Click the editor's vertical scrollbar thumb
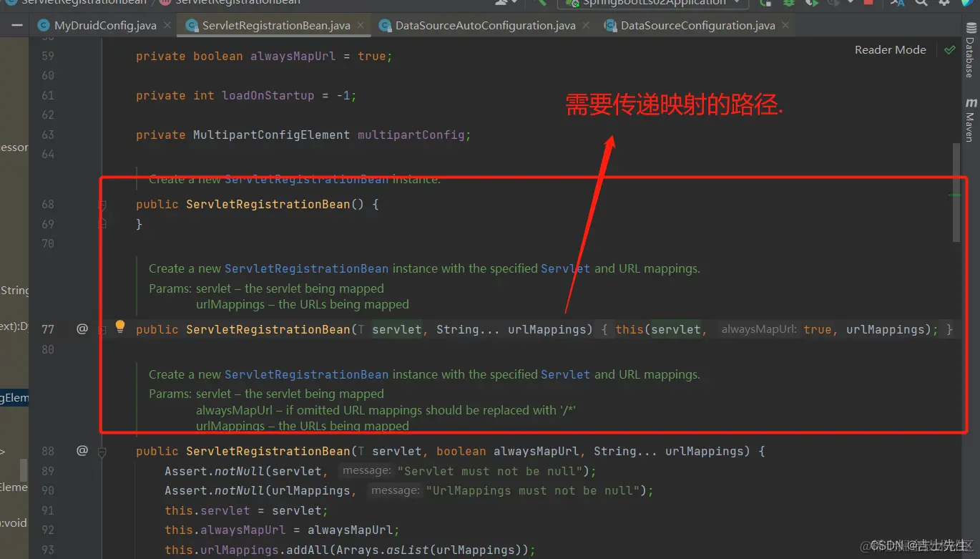The height and width of the screenshot is (559, 980). click(956, 193)
